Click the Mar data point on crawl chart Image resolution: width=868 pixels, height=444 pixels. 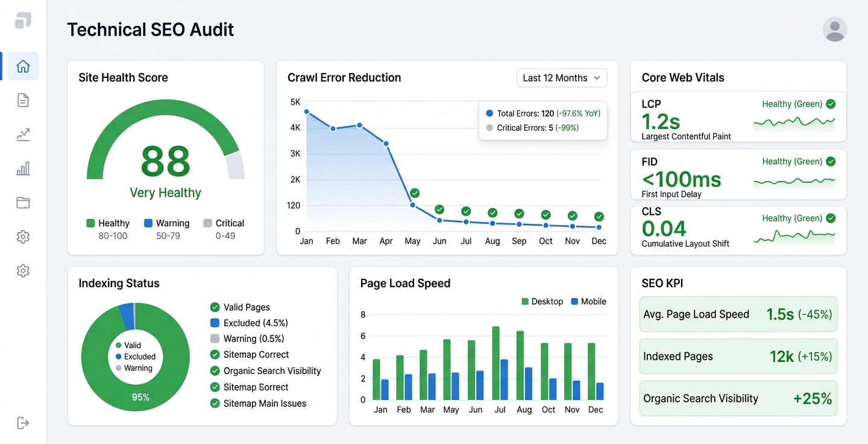click(359, 125)
